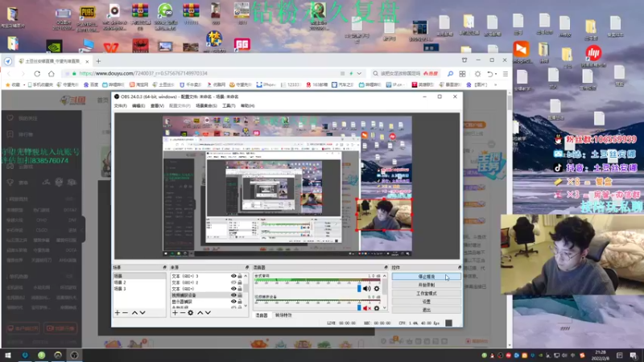Hide the 显示器捕获 source
Viewport: 644px width, 362px height.
(x=233, y=302)
